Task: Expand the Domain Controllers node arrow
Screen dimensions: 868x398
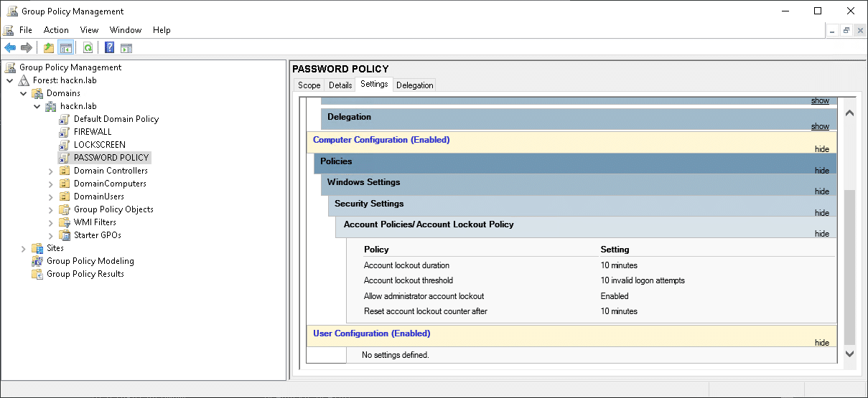Action: pyautogui.click(x=51, y=171)
